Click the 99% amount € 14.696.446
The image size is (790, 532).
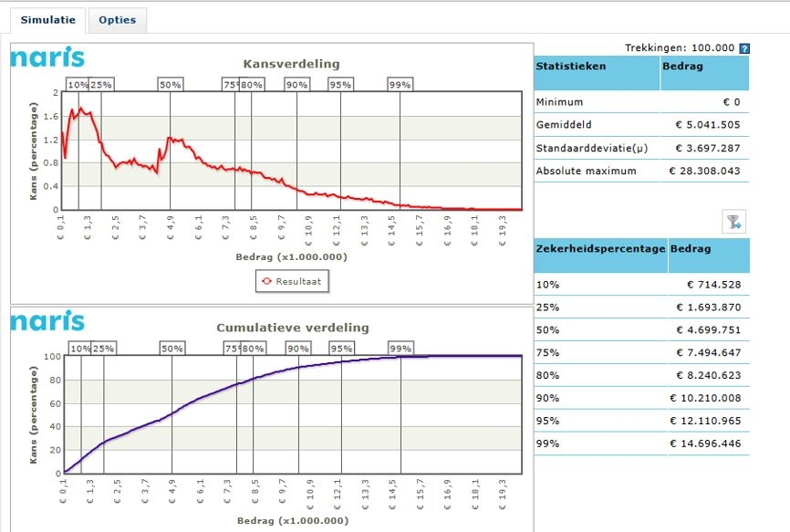(x=707, y=444)
